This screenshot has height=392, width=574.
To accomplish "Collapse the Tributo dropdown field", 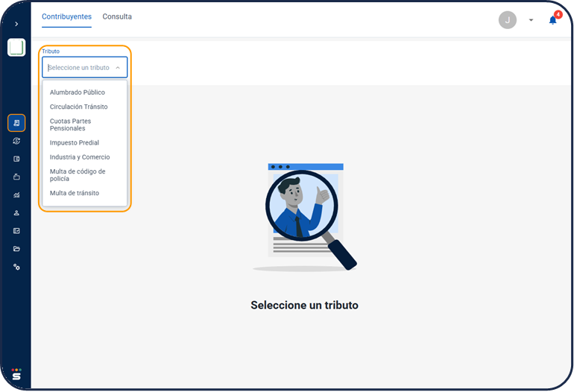I will 118,68.
